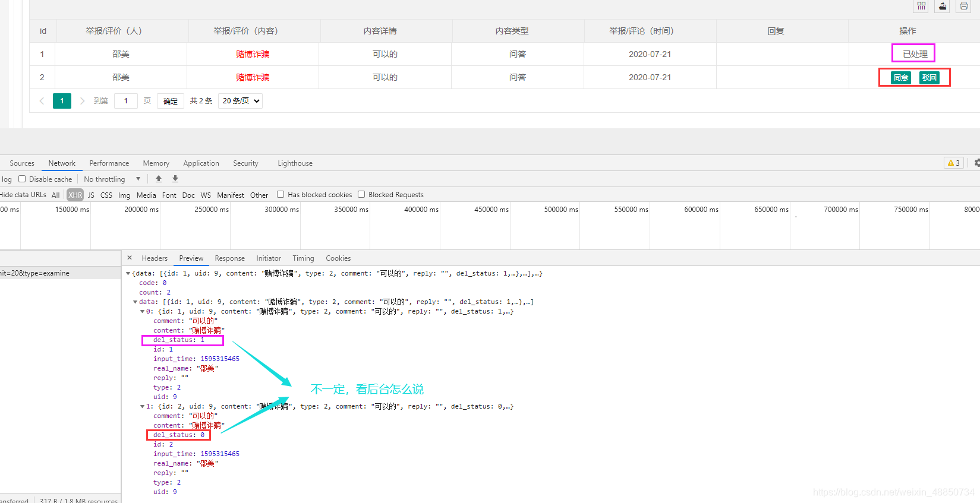Screen dimensions: 980x503
Task: Click the warnings count badge
Action: (x=954, y=163)
